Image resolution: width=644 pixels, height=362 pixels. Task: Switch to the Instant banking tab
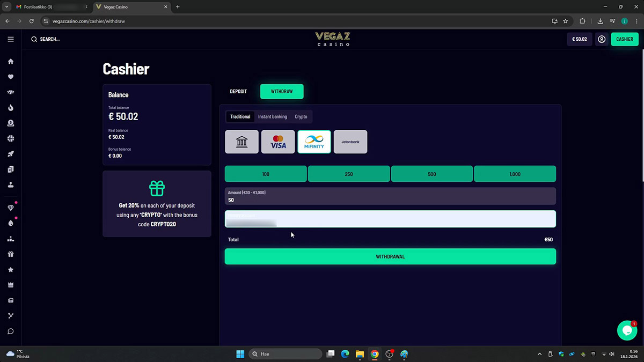coord(272,116)
